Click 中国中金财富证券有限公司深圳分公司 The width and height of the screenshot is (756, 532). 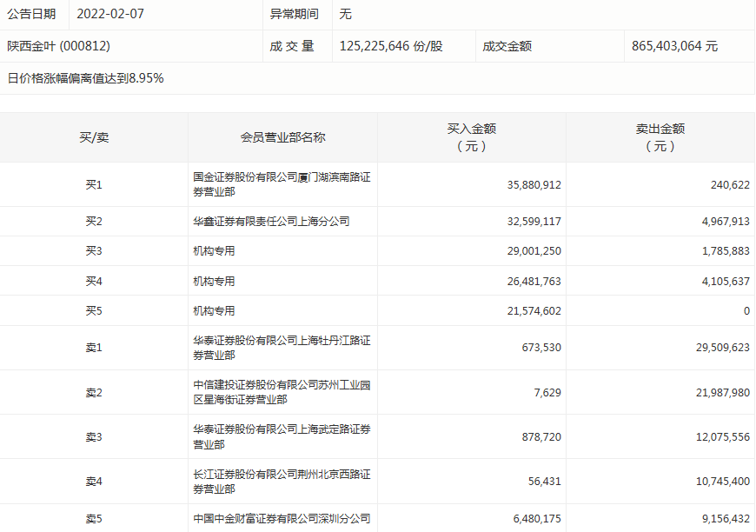(282, 519)
